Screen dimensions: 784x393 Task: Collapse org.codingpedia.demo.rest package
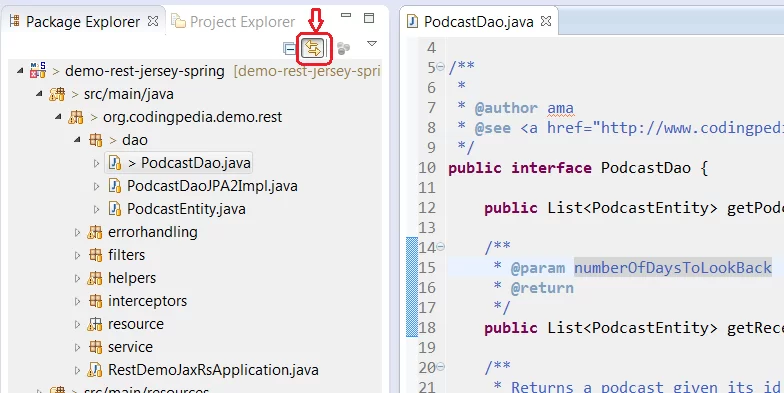click(58, 117)
